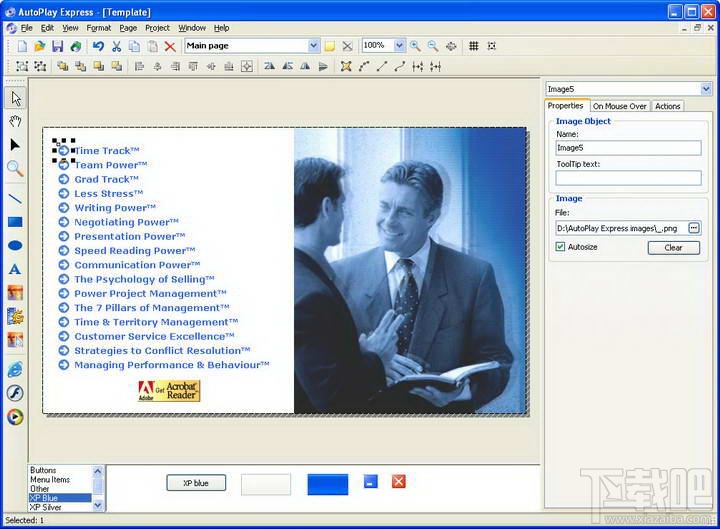The height and width of the screenshot is (529, 720).
Task: Click the Team Power™ link
Action: tap(111, 165)
